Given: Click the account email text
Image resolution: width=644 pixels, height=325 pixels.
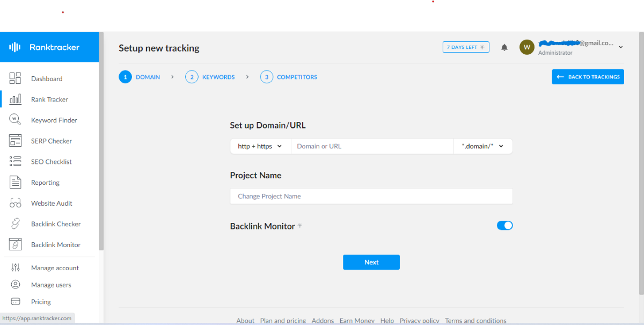Looking at the screenshot, I should (576, 43).
